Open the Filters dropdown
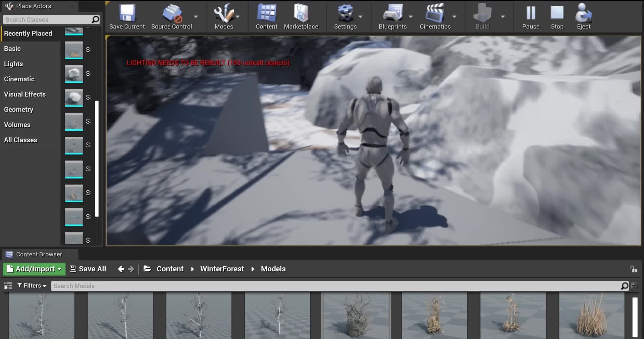The height and width of the screenshot is (339, 644). coord(32,285)
